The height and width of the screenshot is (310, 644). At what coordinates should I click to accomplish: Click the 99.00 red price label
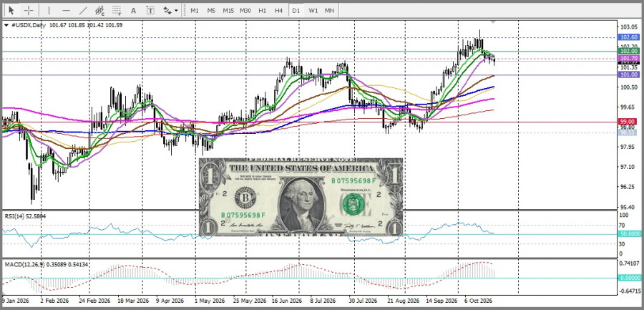(629, 122)
